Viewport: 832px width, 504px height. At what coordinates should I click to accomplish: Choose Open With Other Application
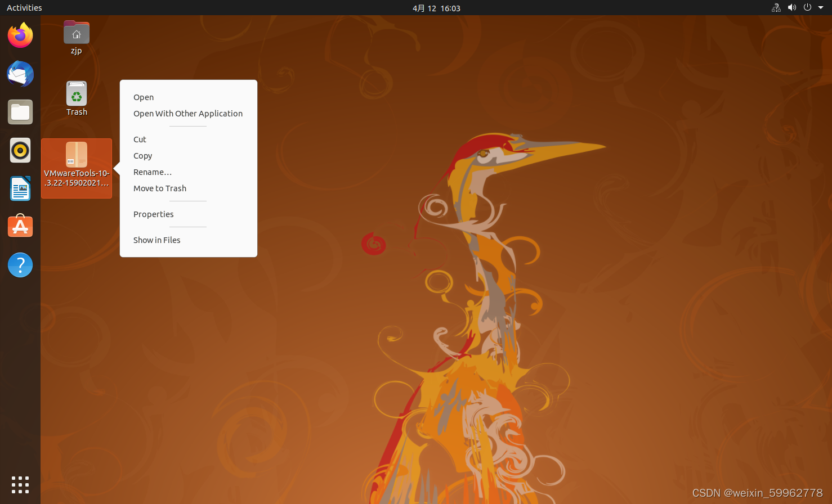[x=189, y=114]
